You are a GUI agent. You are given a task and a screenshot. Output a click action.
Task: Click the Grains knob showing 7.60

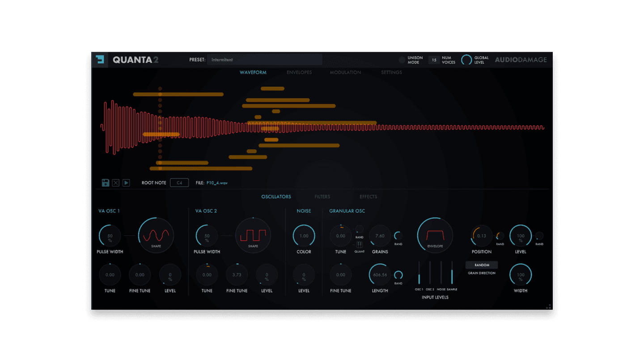click(x=380, y=236)
